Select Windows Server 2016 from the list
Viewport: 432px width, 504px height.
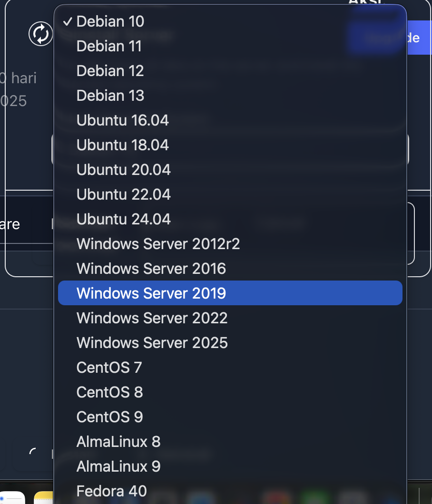click(151, 269)
